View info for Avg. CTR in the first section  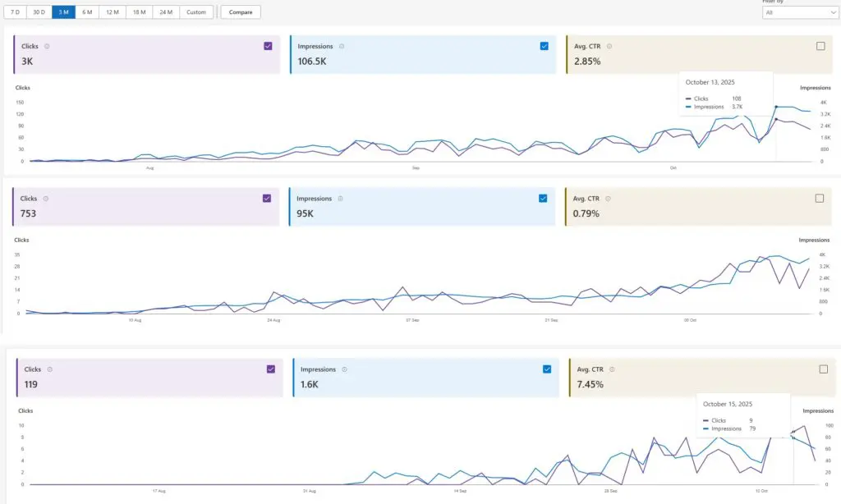coord(609,46)
